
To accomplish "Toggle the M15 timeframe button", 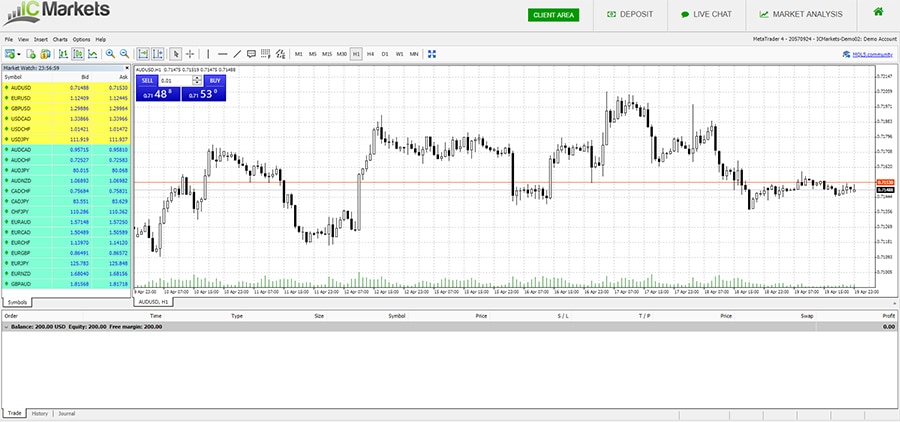I will (327, 53).
